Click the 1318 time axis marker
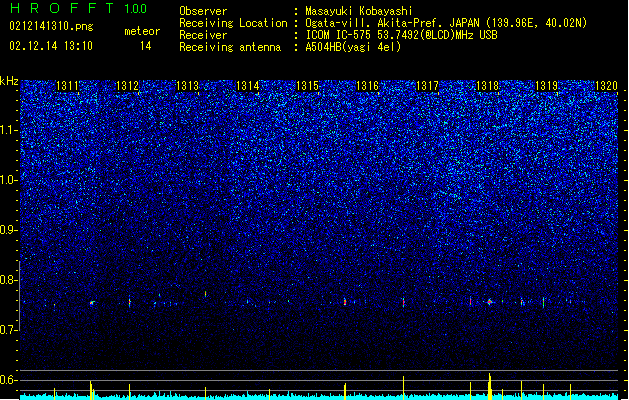The width and height of the screenshot is (629, 400). pos(487,86)
